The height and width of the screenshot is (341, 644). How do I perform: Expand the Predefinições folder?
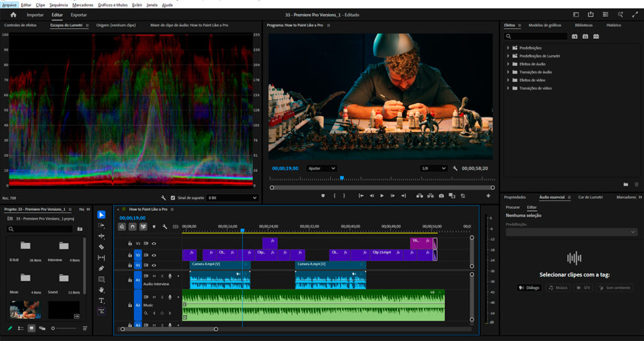[508, 48]
